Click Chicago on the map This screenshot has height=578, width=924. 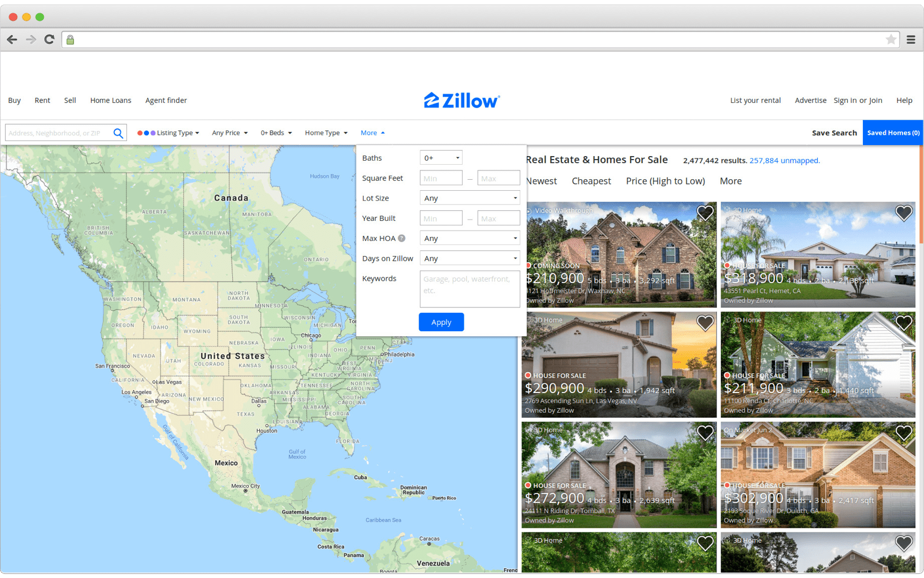click(311, 336)
